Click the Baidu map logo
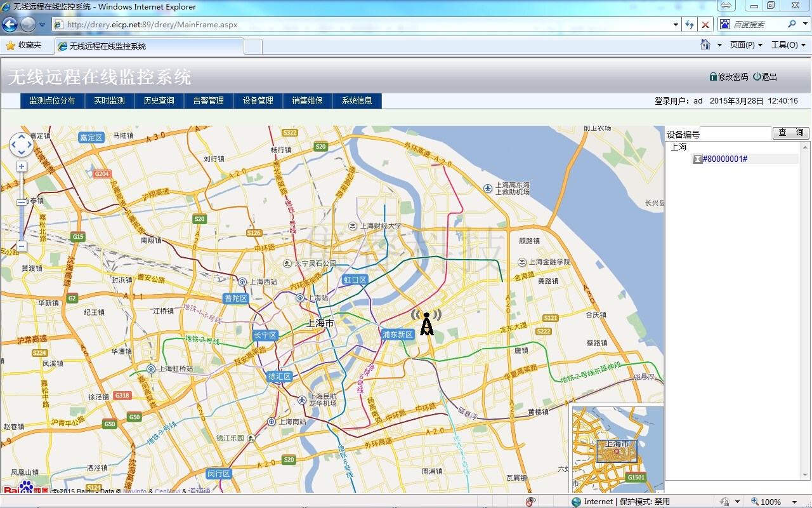Screen dimensions: 812x508 pyautogui.click(x=27, y=488)
